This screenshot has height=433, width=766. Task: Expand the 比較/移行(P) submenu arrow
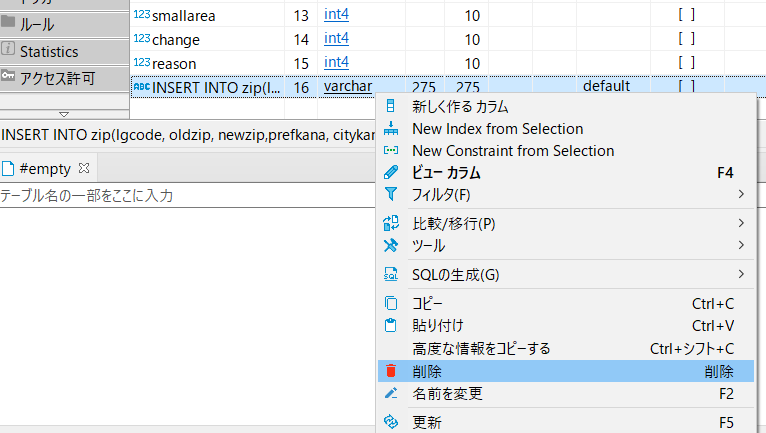pyautogui.click(x=741, y=223)
